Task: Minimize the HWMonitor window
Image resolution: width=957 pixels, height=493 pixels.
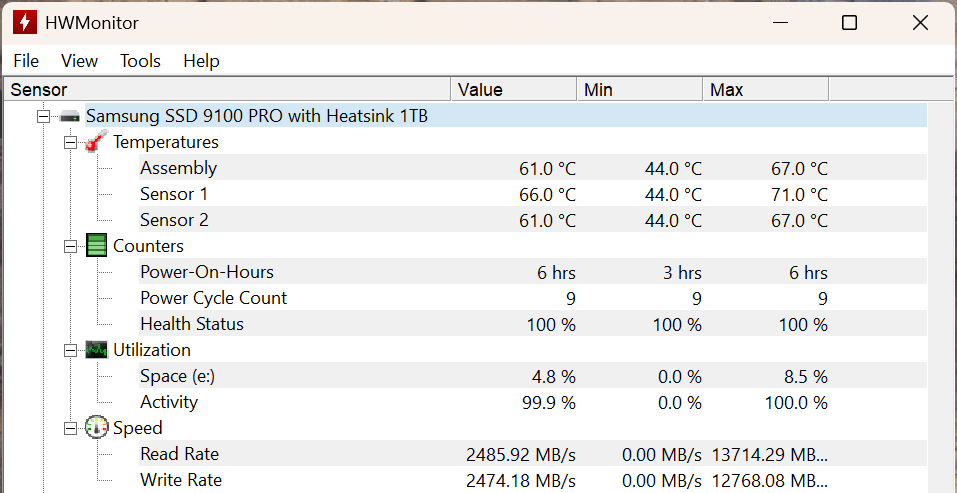Action: (x=780, y=23)
